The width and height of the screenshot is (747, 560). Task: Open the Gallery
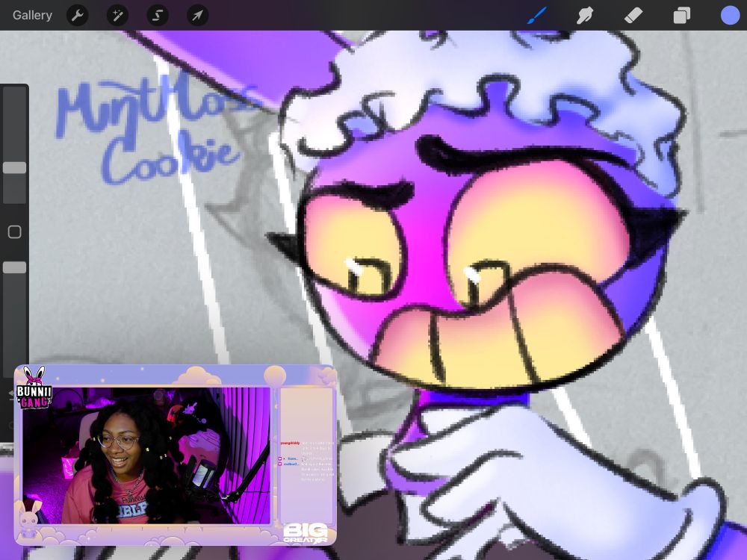coord(32,15)
